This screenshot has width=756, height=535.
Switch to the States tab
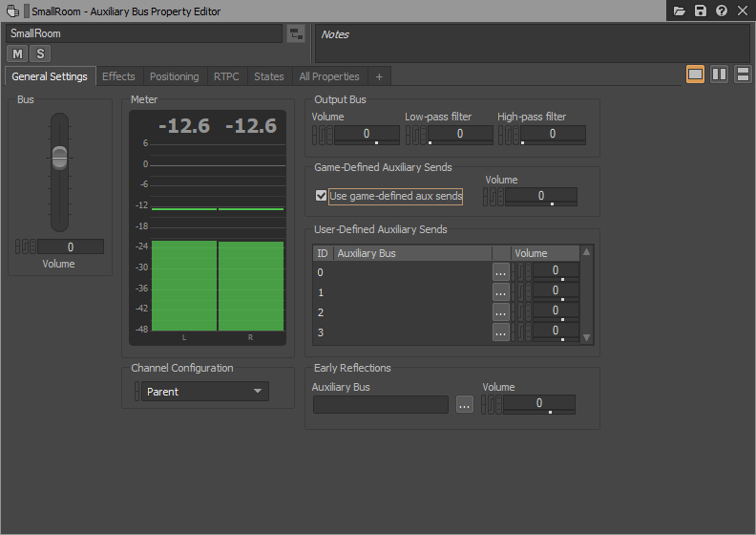[x=268, y=76]
